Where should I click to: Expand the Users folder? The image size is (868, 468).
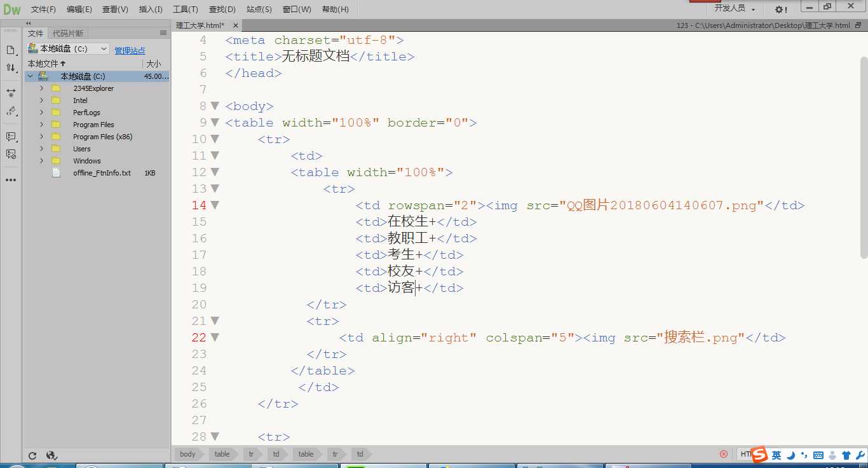point(41,149)
